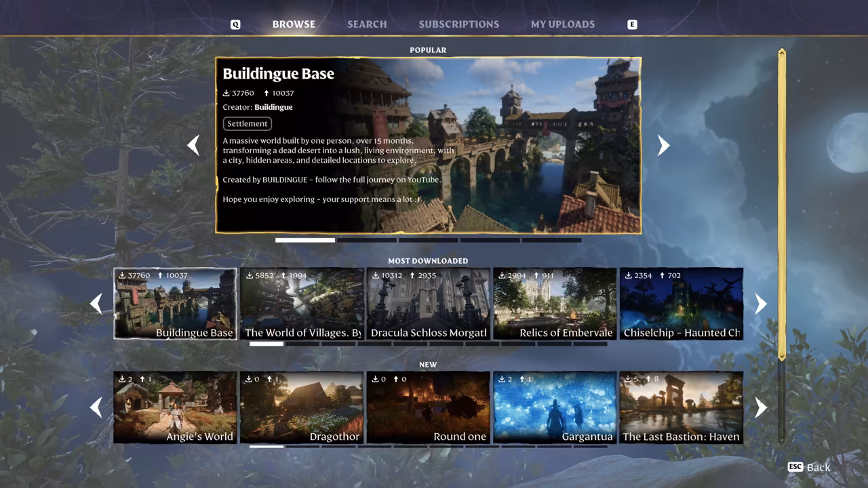This screenshot has width=868, height=488.
Task: Jump to second Most Downloaded page indicator
Action: 302,344
